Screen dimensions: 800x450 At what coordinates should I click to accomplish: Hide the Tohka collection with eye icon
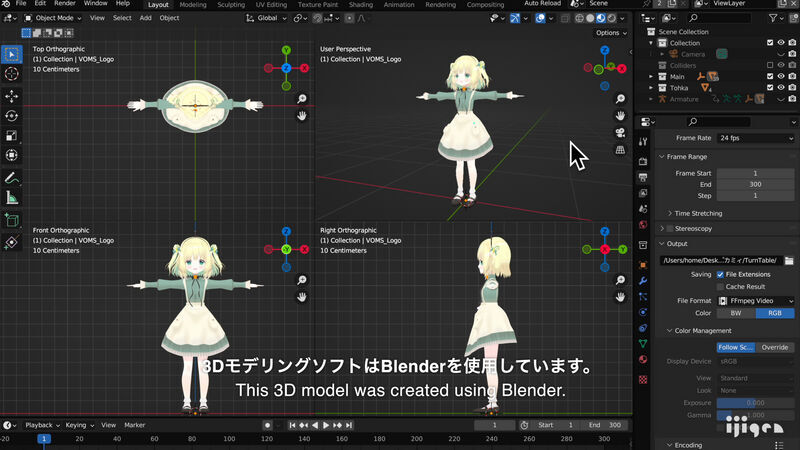point(781,88)
